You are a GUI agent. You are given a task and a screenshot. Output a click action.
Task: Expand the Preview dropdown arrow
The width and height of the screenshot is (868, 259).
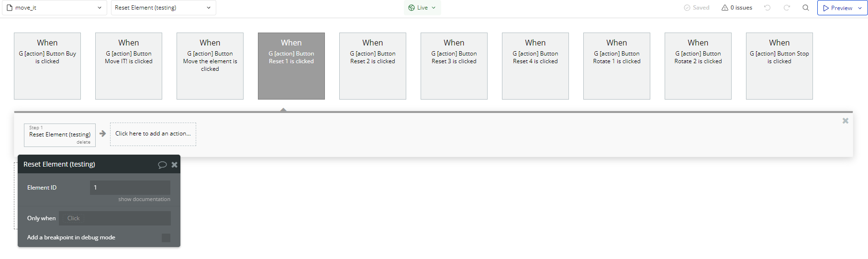860,8
